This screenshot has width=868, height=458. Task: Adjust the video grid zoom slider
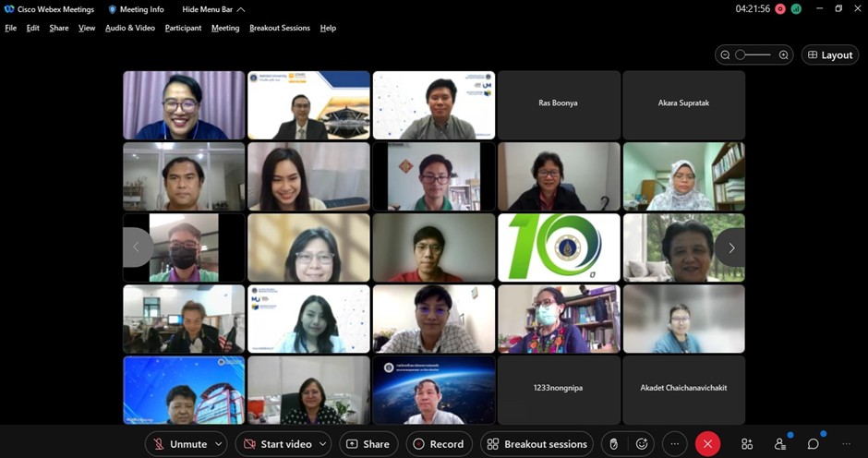[x=753, y=55]
